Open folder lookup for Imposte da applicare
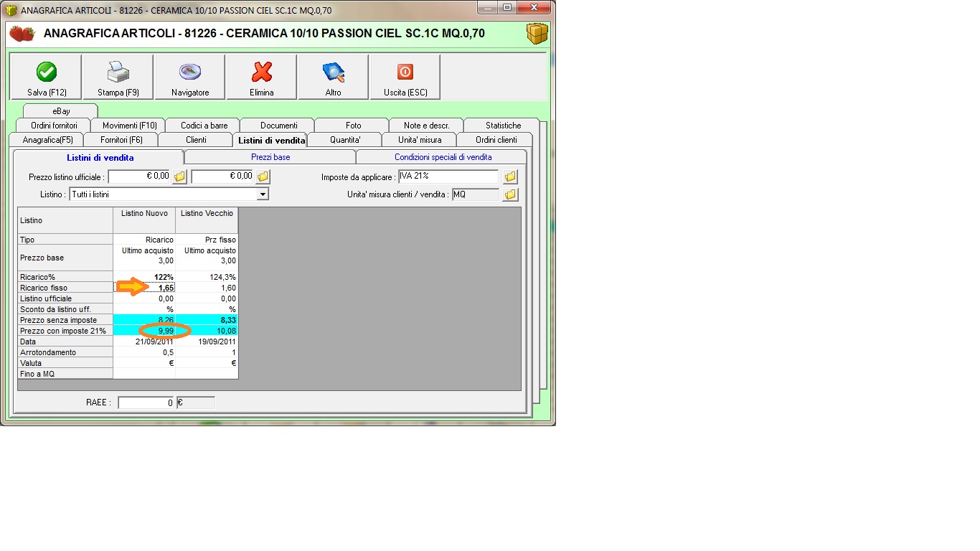 tap(510, 176)
